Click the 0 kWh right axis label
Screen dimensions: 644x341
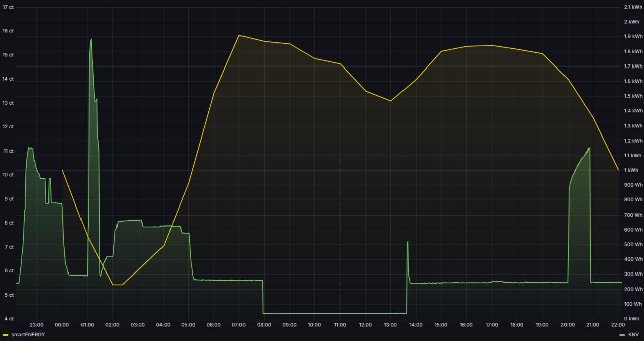pyautogui.click(x=631, y=319)
